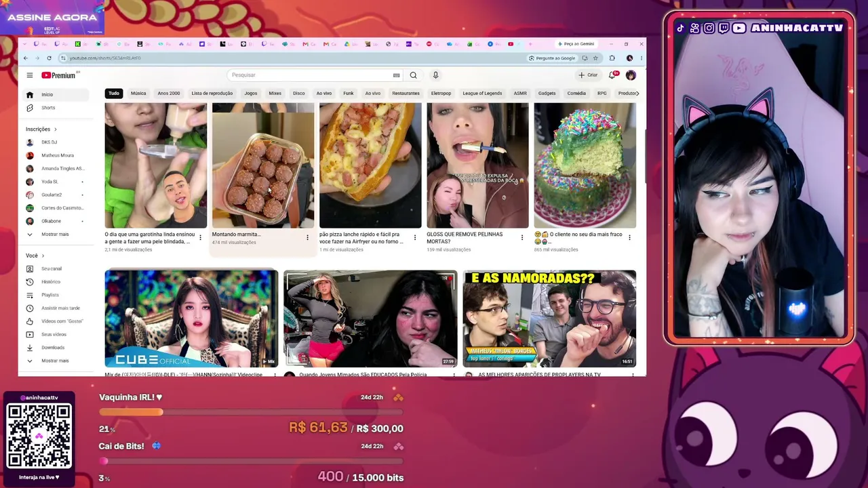Expand the Inscrições section header
868x488 pixels.
(x=41, y=129)
